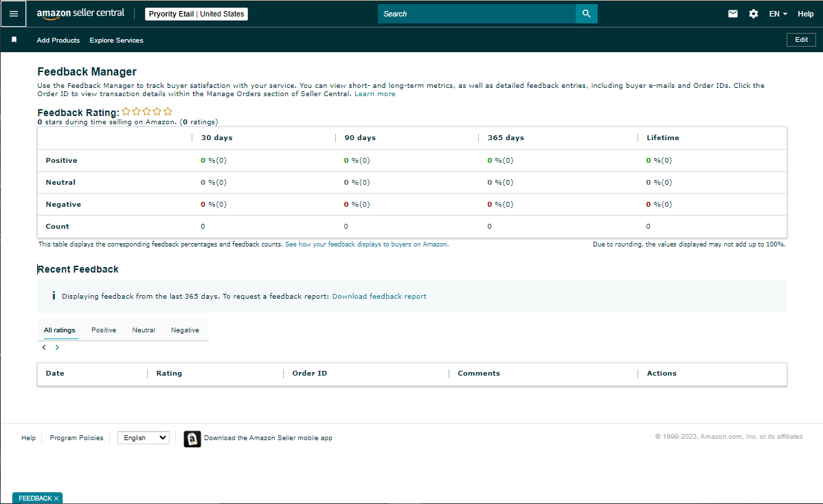Click the Neutral row label in table
823x504 pixels.
click(60, 183)
